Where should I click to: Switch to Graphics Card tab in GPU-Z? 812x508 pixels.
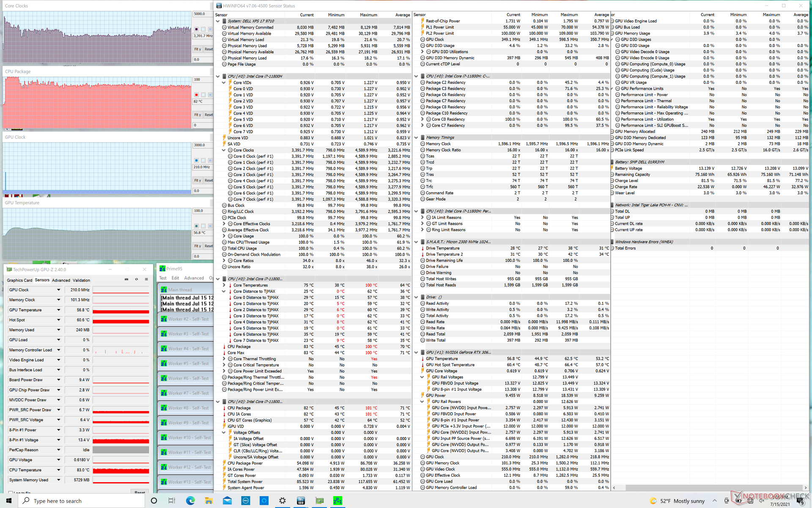[19, 280]
